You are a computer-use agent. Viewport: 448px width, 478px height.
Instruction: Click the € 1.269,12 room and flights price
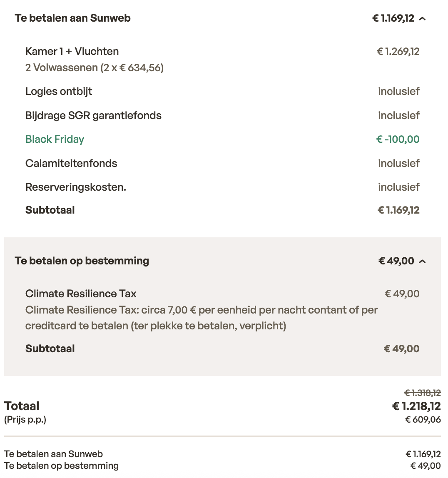pyautogui.click(x=398, y=51)
